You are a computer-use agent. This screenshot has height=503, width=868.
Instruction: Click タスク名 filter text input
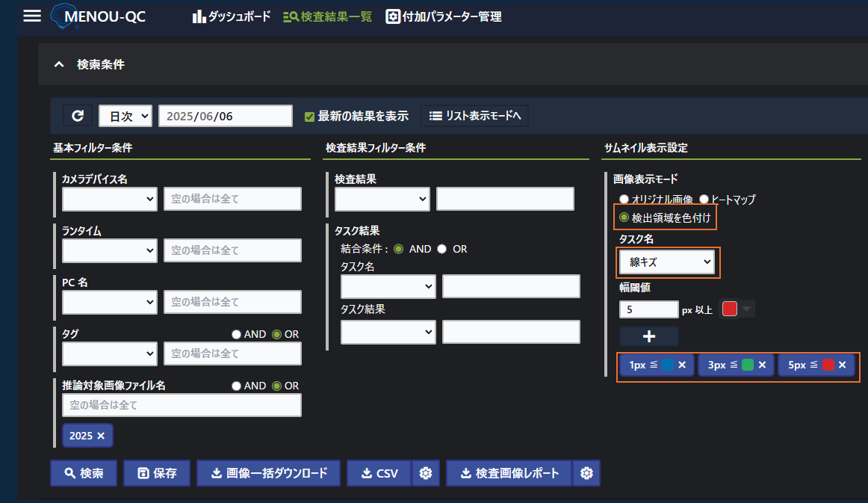tap(511, 286)
